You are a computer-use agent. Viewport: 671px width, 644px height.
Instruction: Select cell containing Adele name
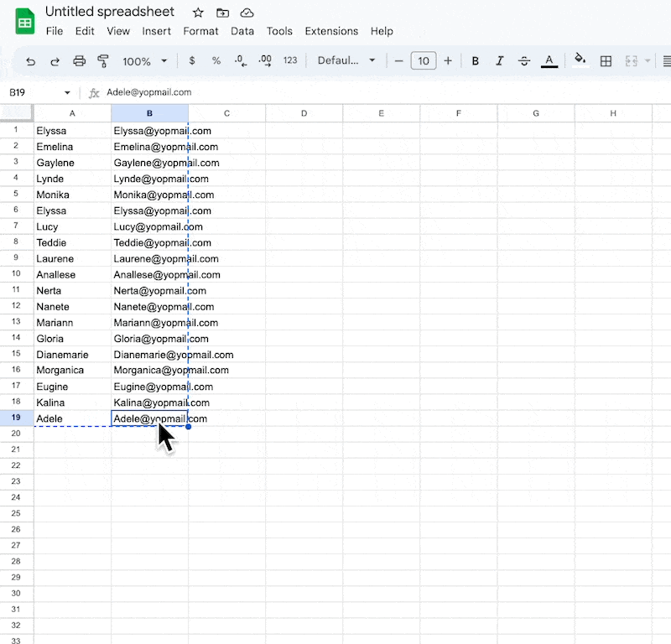coord(72,418)
